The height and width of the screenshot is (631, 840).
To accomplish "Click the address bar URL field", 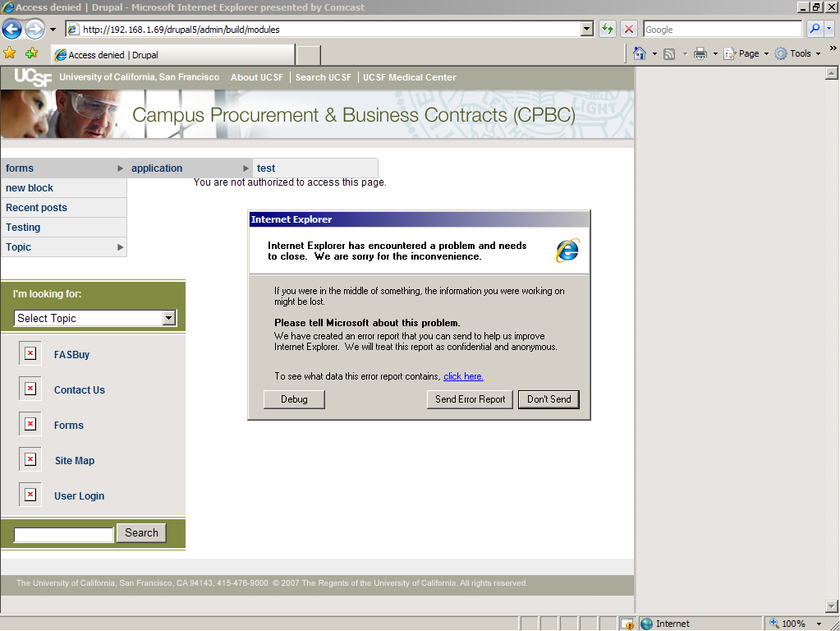I will (x=323, y=30).
